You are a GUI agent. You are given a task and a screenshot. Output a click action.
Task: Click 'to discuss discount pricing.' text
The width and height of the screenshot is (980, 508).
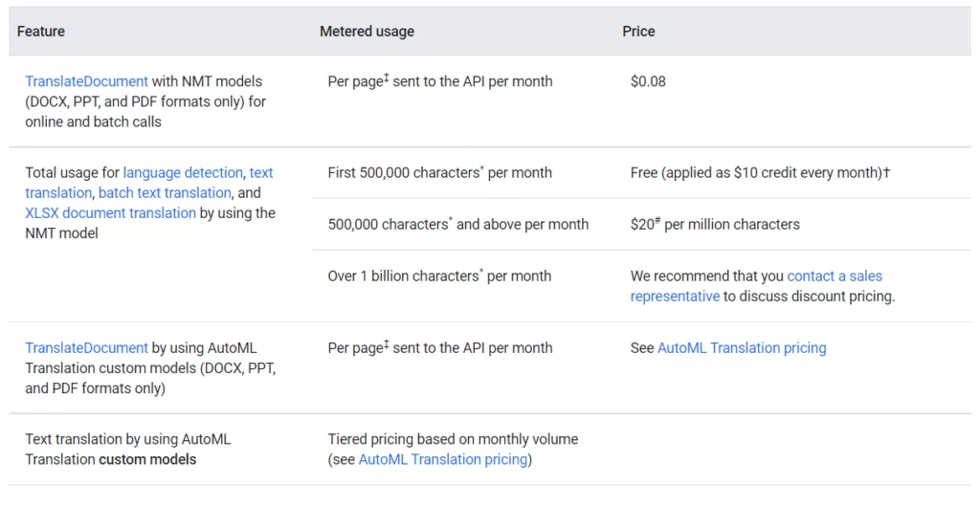(810, 297)
